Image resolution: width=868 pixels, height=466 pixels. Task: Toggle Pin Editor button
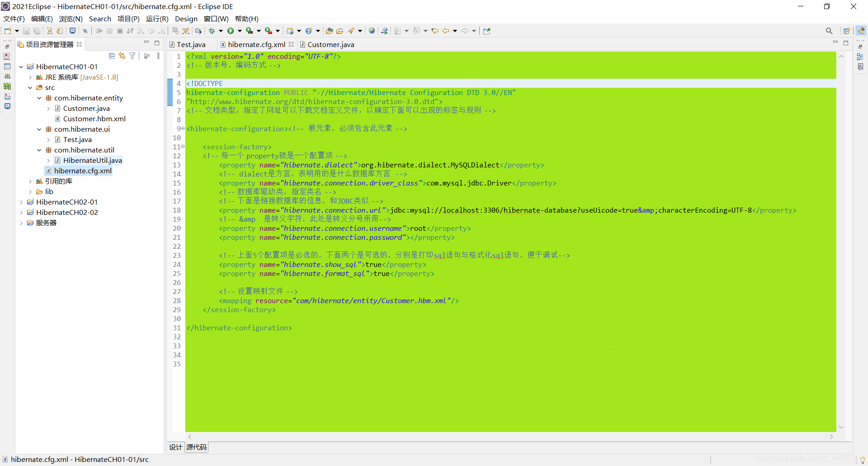(486, 31)
